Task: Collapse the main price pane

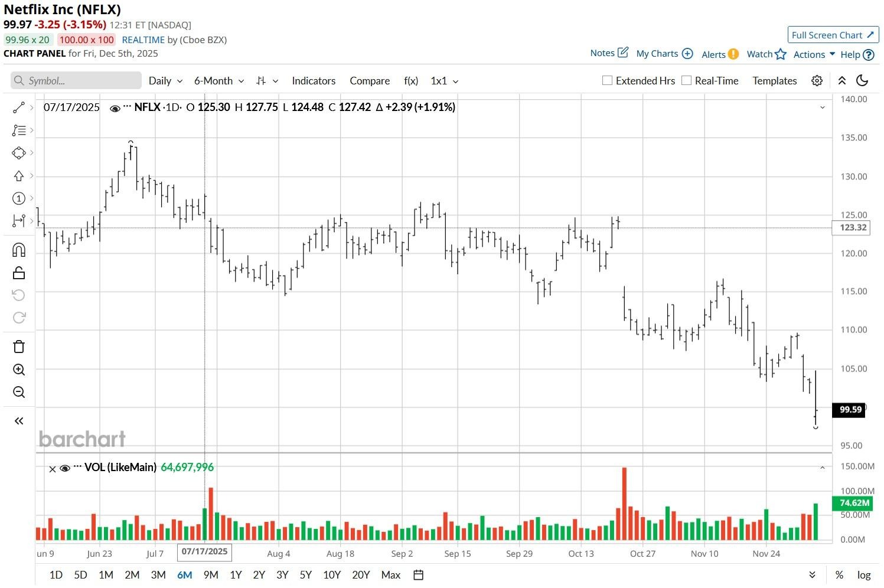Action: (x=822, y=107)
